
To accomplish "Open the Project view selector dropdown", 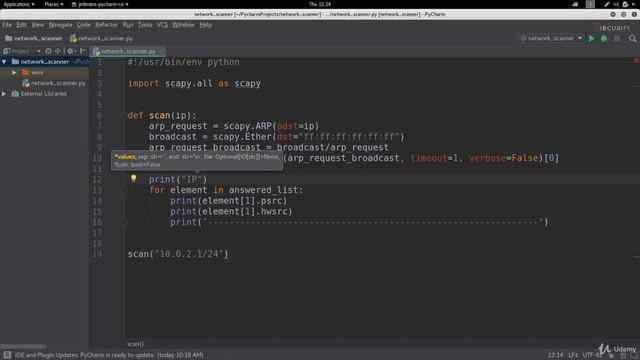I will pos(22,51).
